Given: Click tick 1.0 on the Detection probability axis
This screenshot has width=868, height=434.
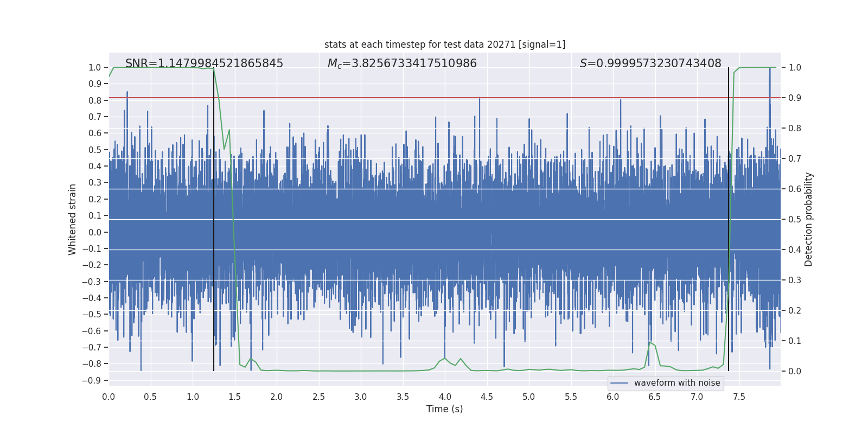Looking at the screenshot, I should point(795,67).
